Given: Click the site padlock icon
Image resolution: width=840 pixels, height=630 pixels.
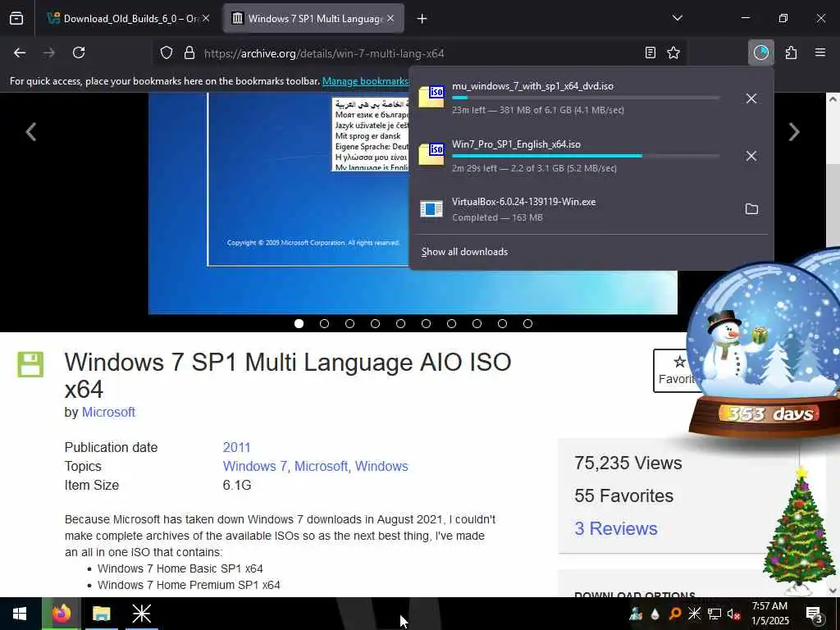Looking at the screenshot, I should pyautogui.click(x=189, y=53).
